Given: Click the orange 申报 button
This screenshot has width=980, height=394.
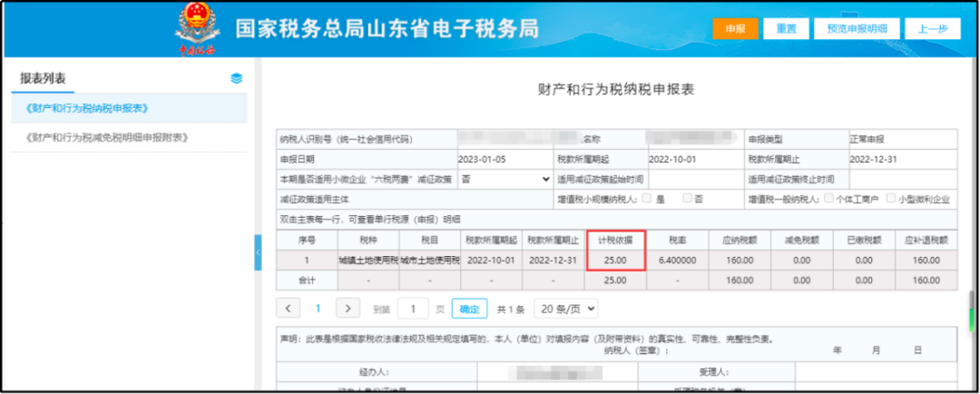Looking at the screenshot, I should 735,29.
